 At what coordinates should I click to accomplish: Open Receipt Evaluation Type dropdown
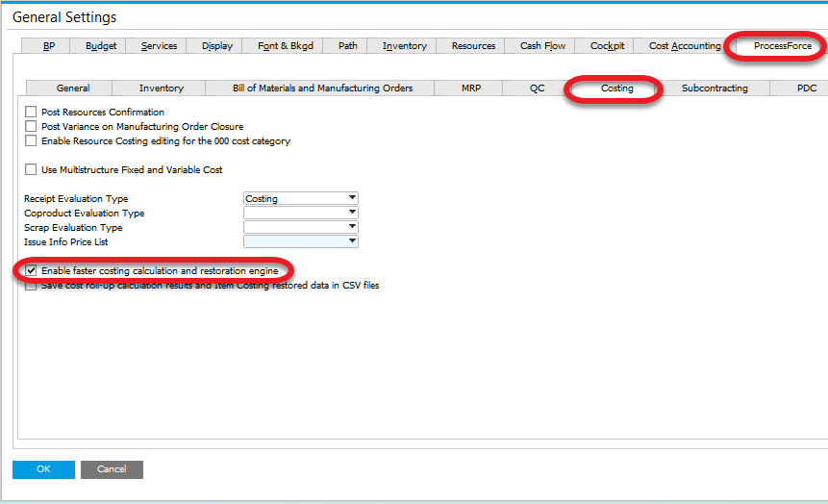coord(352,199)
